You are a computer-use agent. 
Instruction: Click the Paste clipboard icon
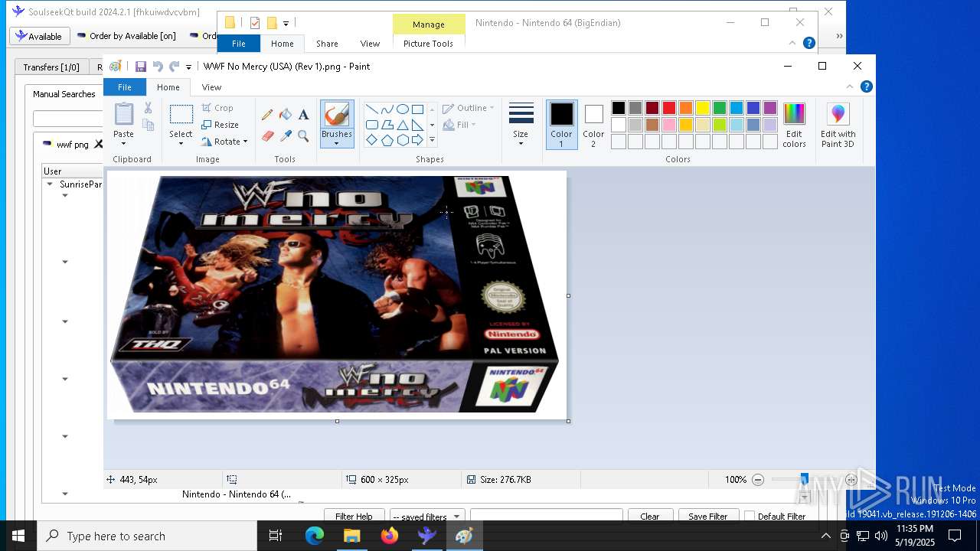(x=123, y=113)
